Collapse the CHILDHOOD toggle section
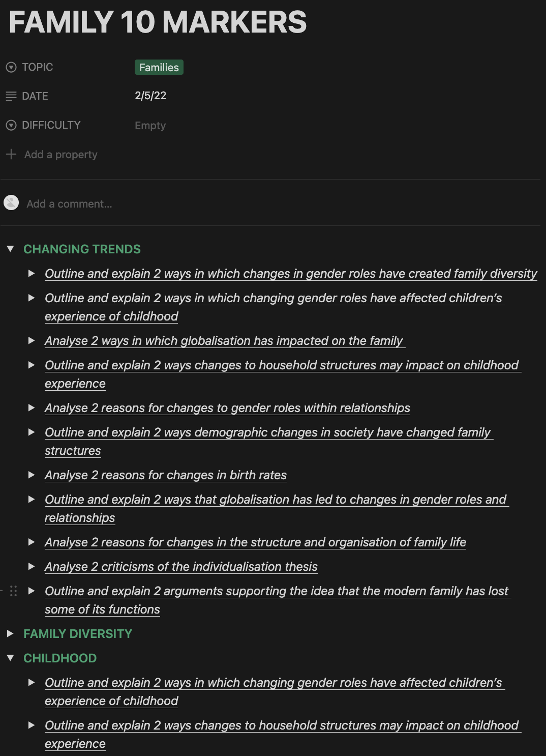This screenshot has width=546, height=756. point(10,658)
